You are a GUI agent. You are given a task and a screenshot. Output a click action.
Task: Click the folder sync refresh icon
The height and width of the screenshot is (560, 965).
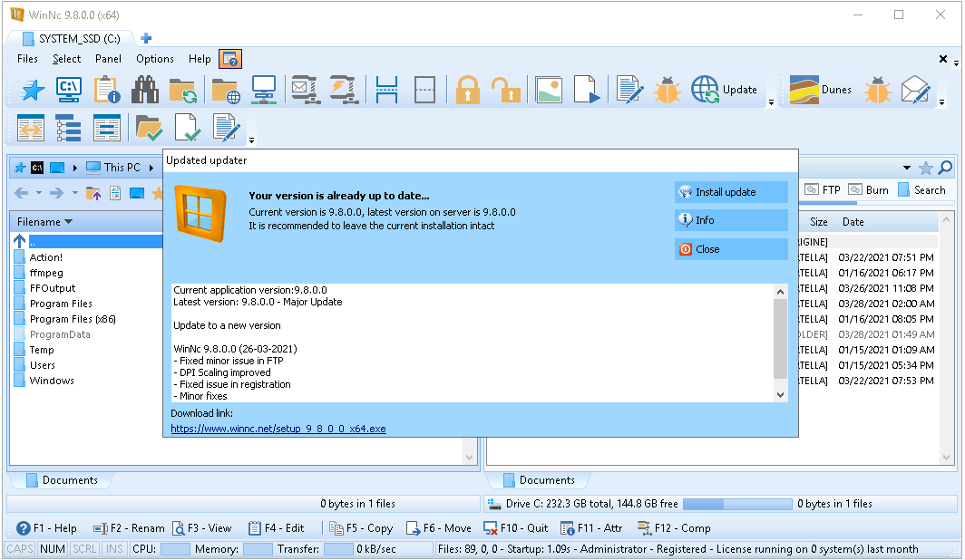point(183,90)
